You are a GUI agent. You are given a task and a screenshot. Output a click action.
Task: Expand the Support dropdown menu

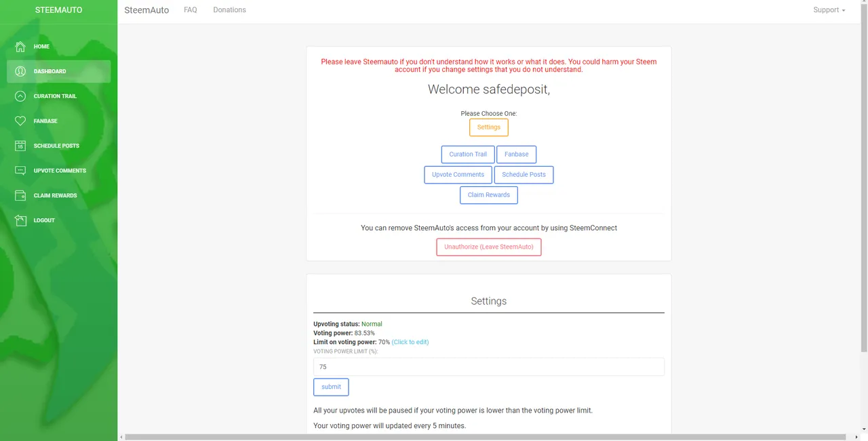click(x=829, y=10)
